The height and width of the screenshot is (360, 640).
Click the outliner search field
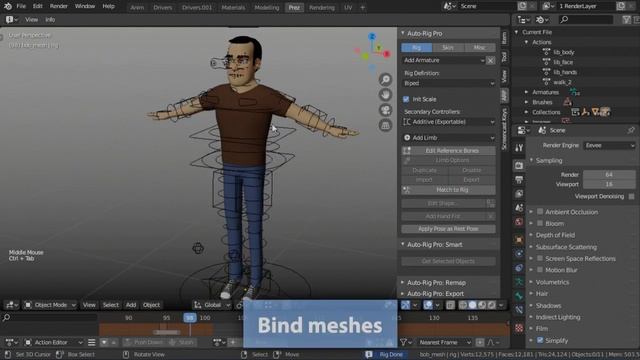coord(586,20)
